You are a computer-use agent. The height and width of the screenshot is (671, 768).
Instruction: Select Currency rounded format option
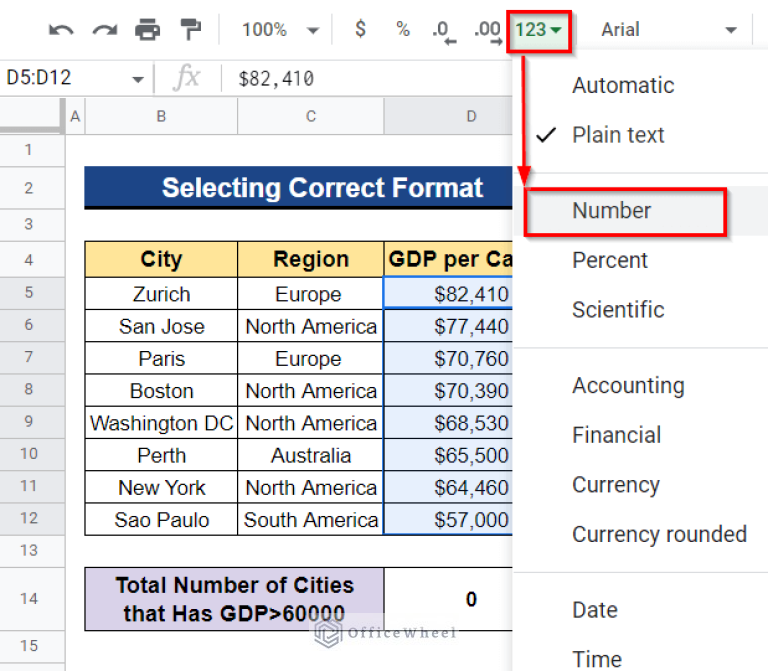[x=641, y=534]
